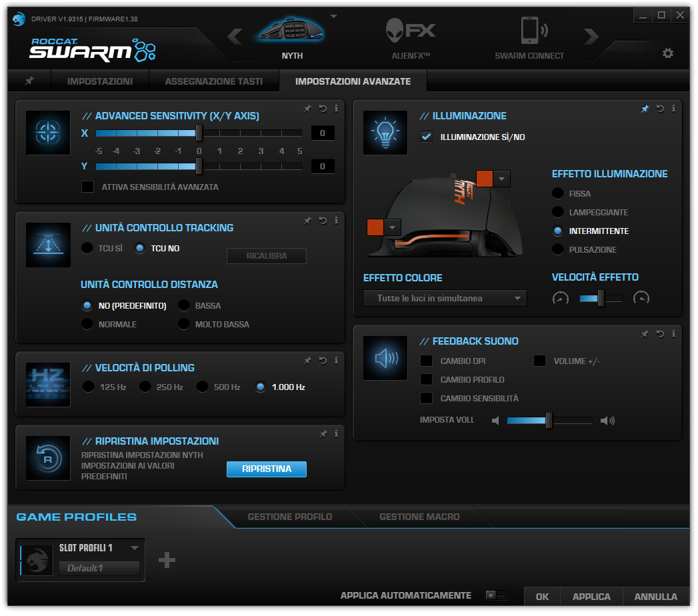Viewport: 698px width, 616px height.
Task: Enable Volume +/- sound feedback
Action: point(539,361)
